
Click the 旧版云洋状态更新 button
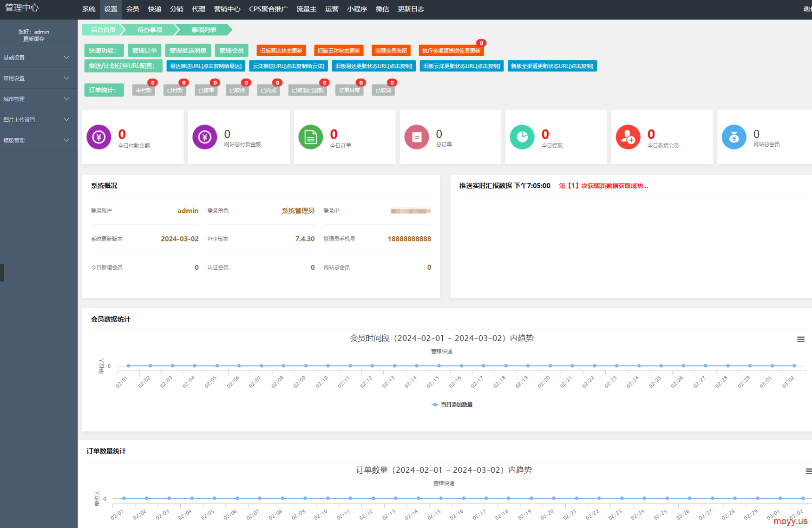pyautogui.click(x=339, y=51)
